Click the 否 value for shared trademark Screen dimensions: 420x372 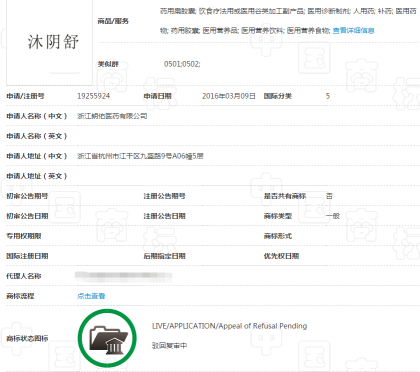(329, 196)
